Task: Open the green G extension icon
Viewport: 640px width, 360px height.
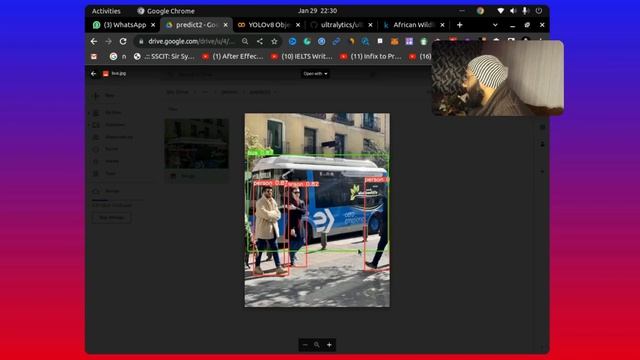Action: click(x=307, y=41)
